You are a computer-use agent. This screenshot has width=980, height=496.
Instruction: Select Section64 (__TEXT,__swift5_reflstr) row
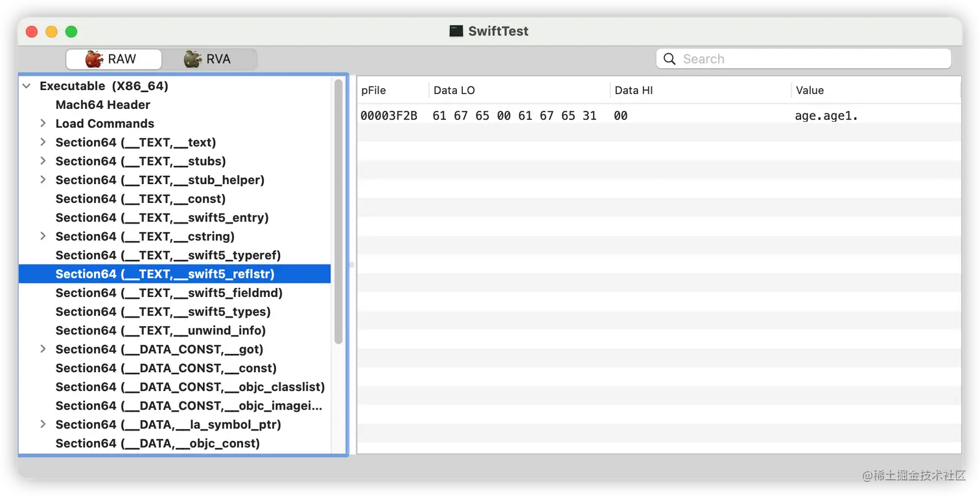[175, 274]
